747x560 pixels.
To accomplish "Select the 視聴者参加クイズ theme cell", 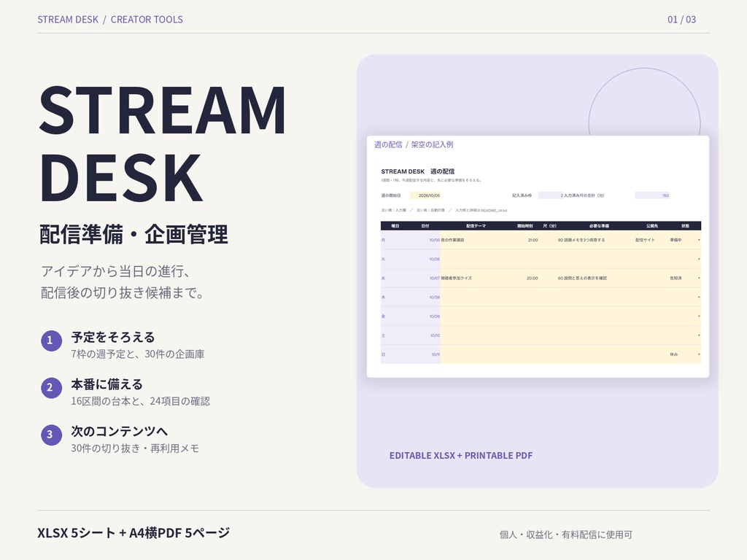I will [476, 278].
